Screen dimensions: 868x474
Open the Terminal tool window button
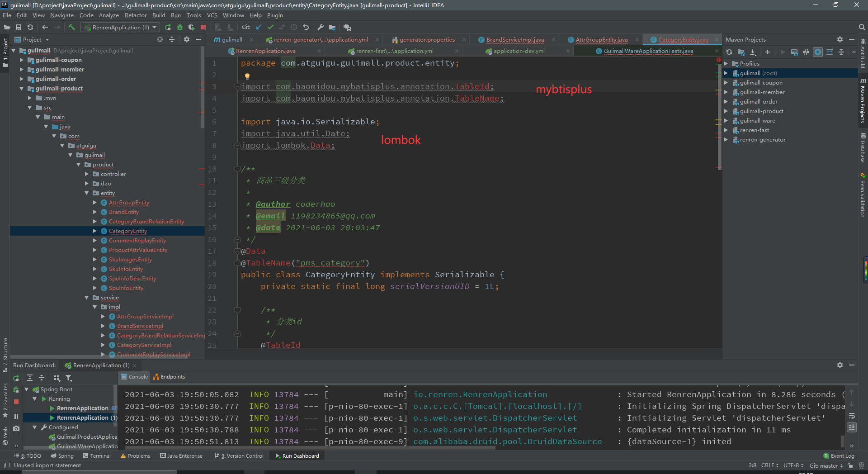tap(97, 455)
